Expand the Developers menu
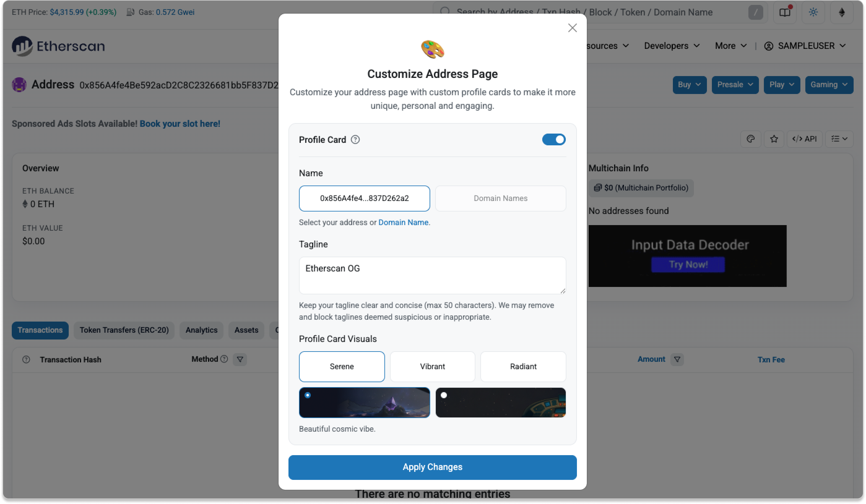Viewport: 866px width, 504px height. tap(672, 46)
